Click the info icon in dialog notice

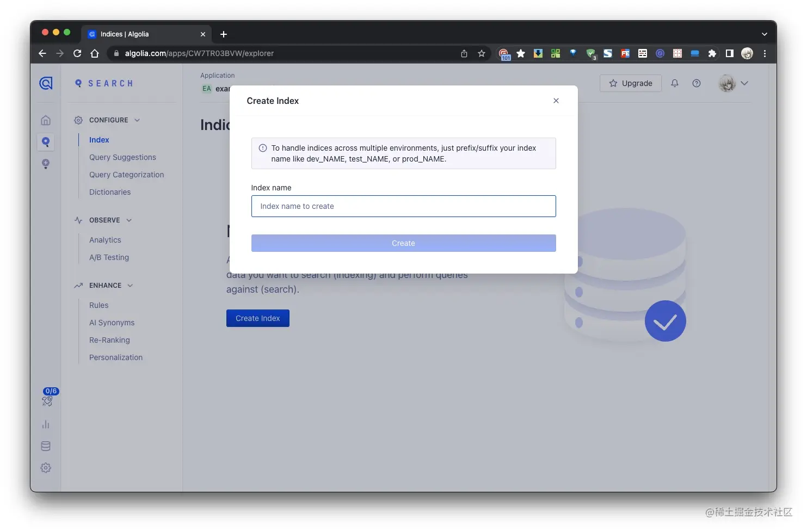click(263, 148)
